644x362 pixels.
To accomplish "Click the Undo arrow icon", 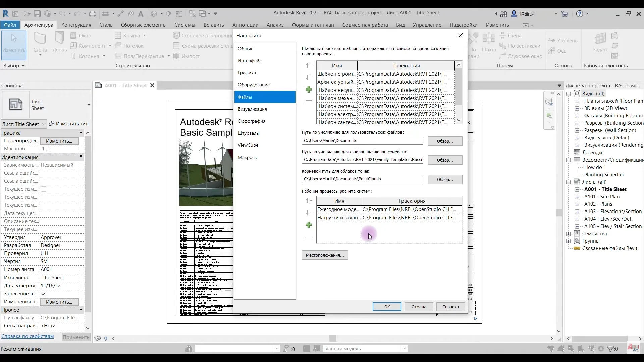I will click(x=62, y=14).
